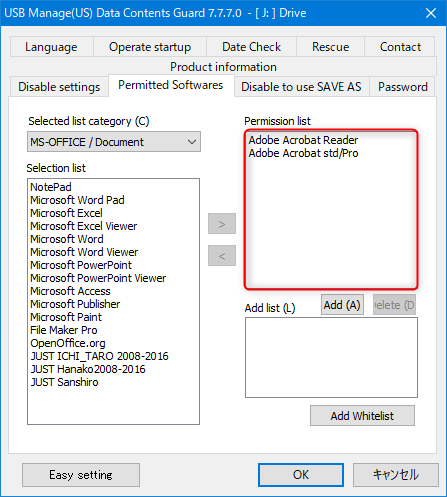Image resolution: width=447 pixels, height=497 pixels.
Task: Select Microsoft Access in the list
Action: coord(70,291)
